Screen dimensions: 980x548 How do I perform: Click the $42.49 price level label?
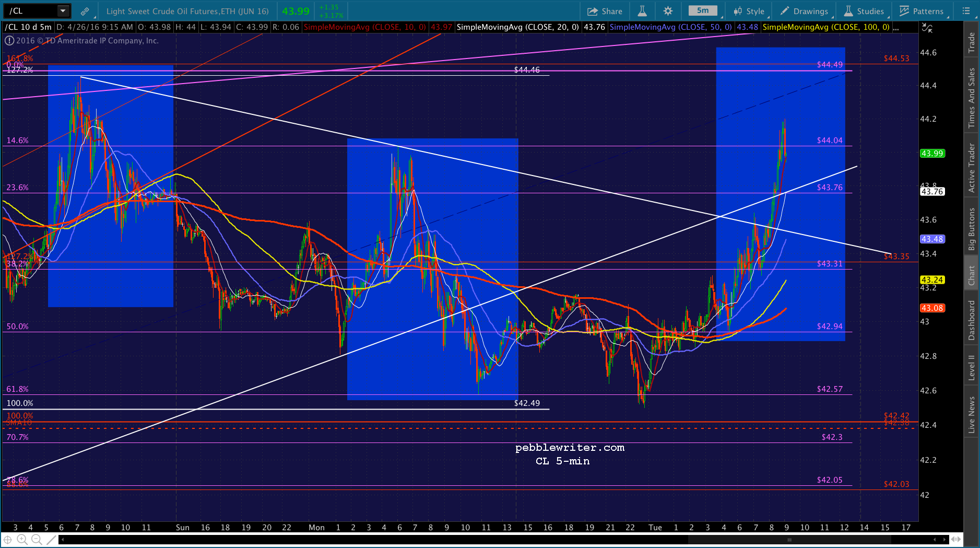527,403
